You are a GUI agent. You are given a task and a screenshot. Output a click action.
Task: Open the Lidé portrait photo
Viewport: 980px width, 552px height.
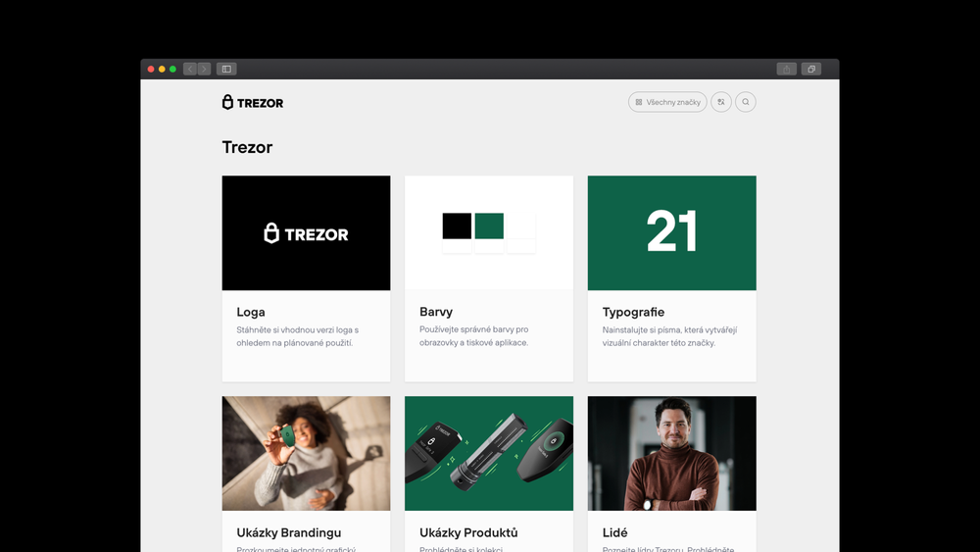click(x=672, y=453)
